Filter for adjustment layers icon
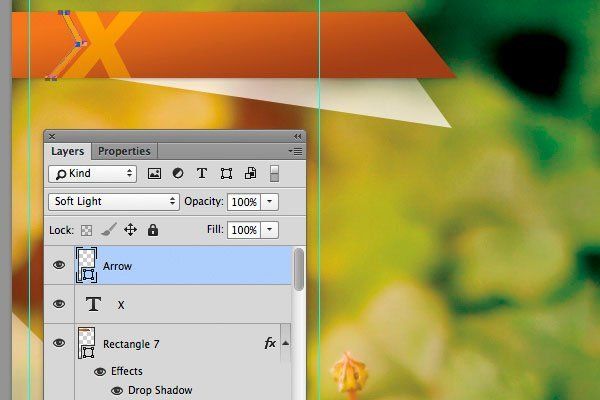Screen dimensions: 600x400 click(178, 173)
